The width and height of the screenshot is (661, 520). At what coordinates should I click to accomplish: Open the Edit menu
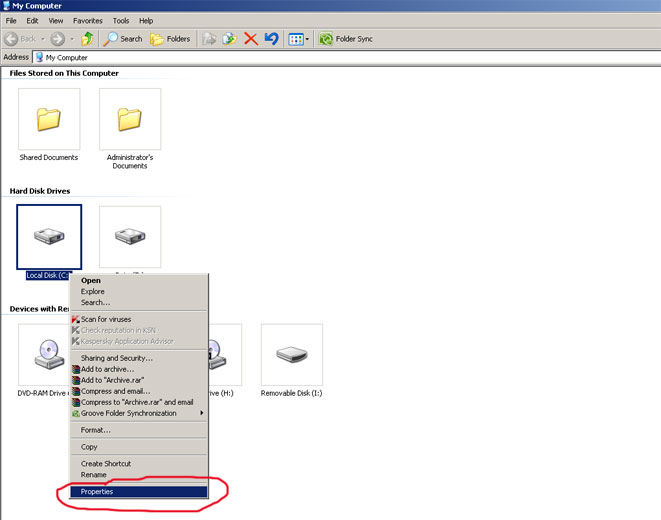(x=32, y=21)
